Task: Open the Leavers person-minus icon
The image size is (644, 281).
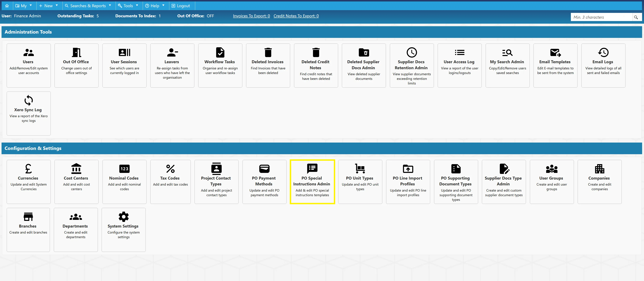Action: 172,52
